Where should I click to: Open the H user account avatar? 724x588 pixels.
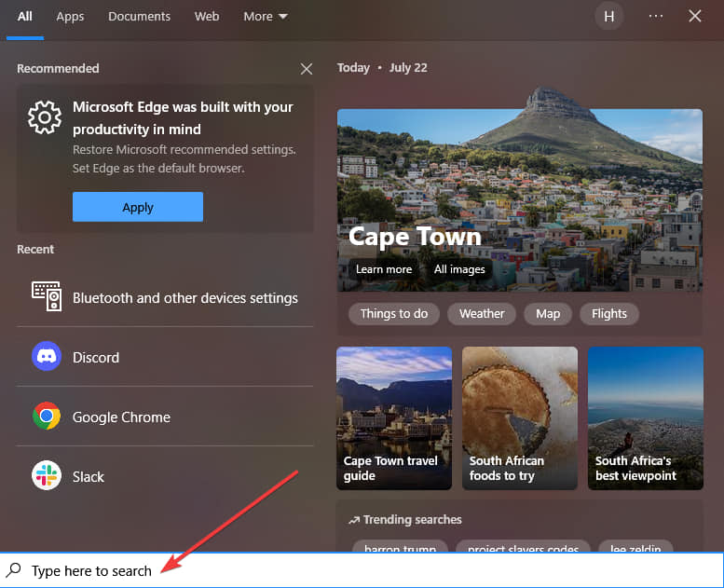click(x=609, y=17)
